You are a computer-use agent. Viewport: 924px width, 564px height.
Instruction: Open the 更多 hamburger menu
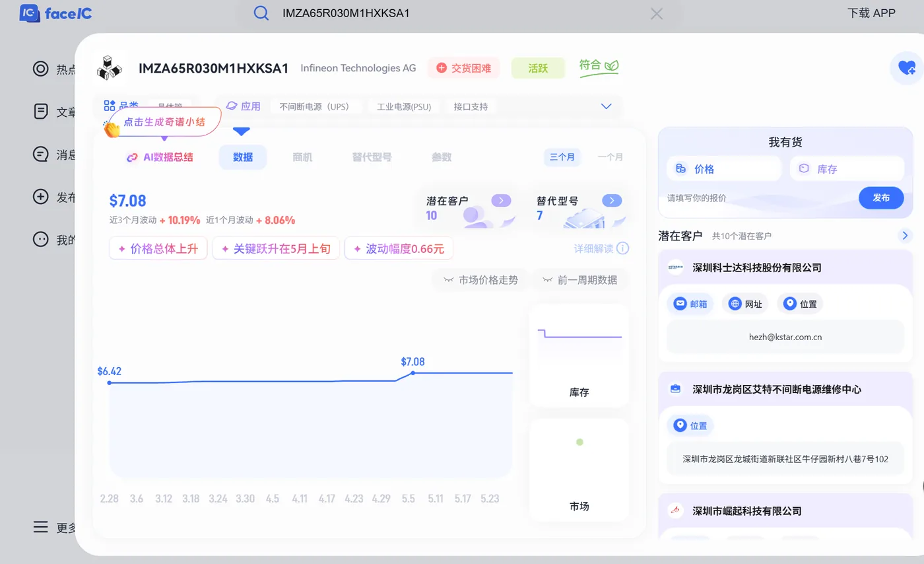(x=54, y=527)
